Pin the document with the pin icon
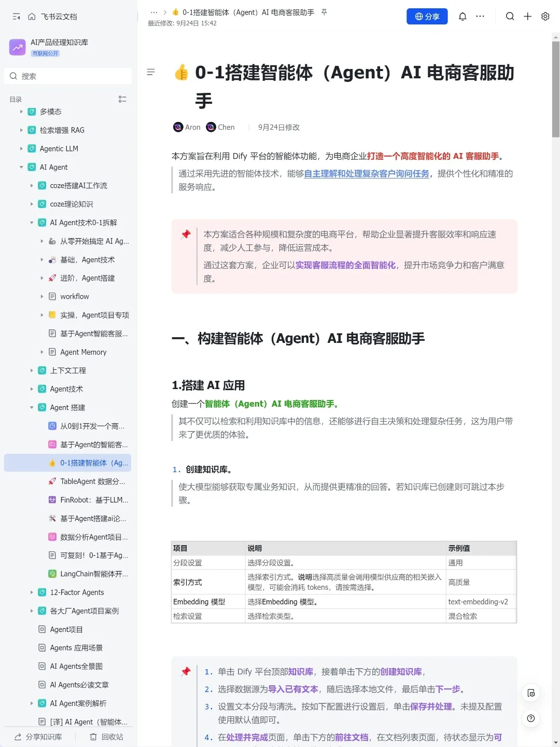 click(324, 12)
